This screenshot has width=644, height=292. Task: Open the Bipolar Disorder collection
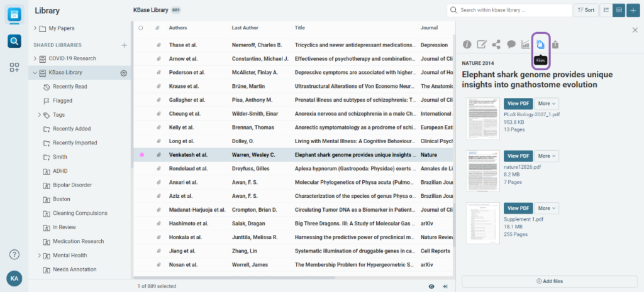[x=72, y=185]
